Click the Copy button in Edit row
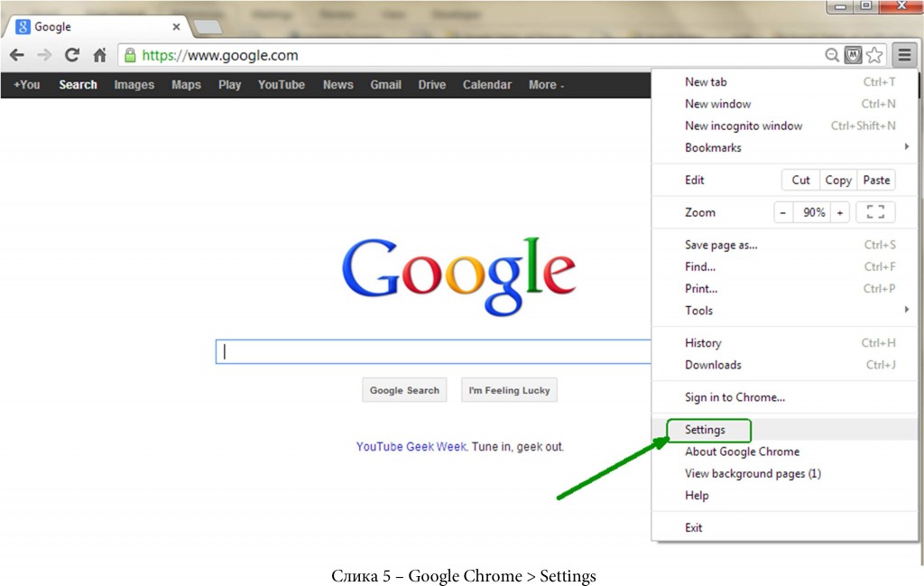 pos(838,180)
